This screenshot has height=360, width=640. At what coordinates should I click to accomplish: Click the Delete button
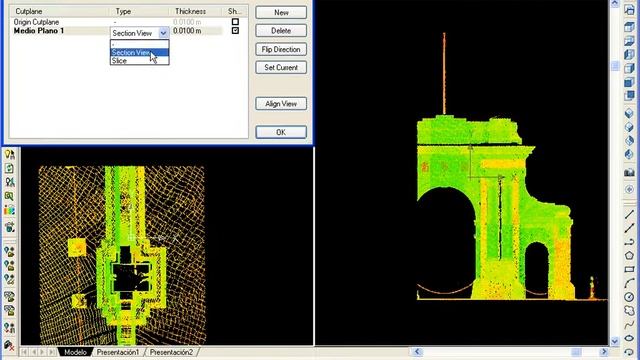click(x=281, y=31)
